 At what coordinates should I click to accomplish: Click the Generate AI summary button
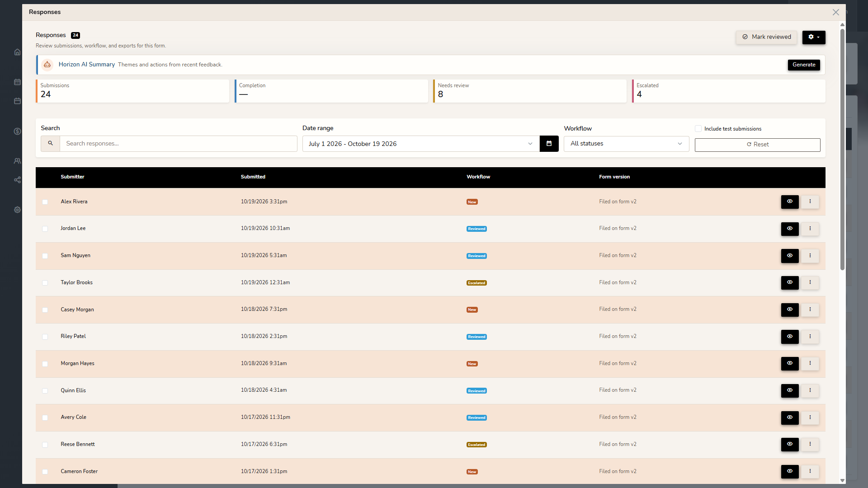804,65
